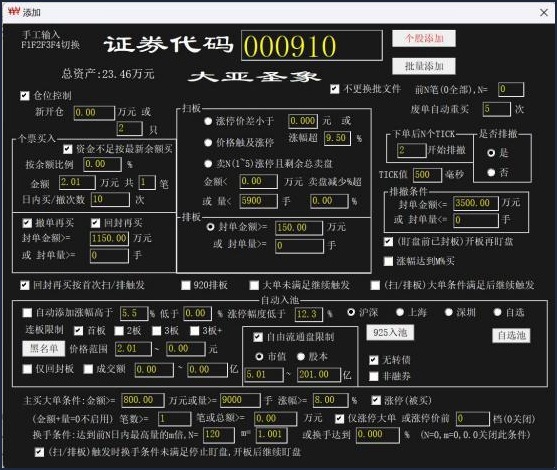Click 排板 封单金额 150.00 field

pyautogui.click(x=299, y=228)
